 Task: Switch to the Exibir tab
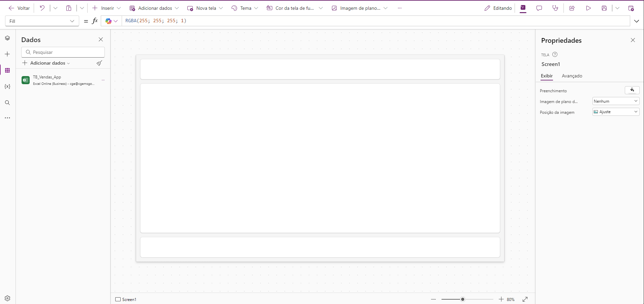547,76
